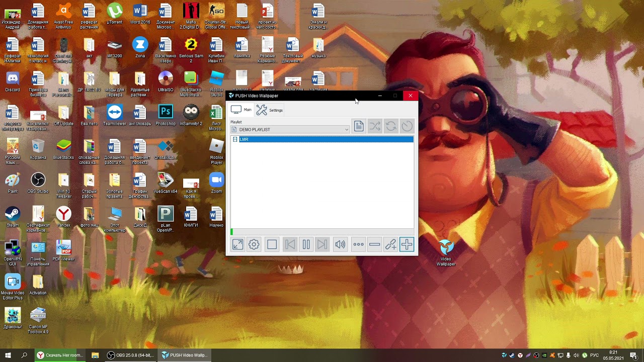The image size is (644, 362).
Task: Add a URL link with the chain-plus button
Action: click(x=390, y=245)
